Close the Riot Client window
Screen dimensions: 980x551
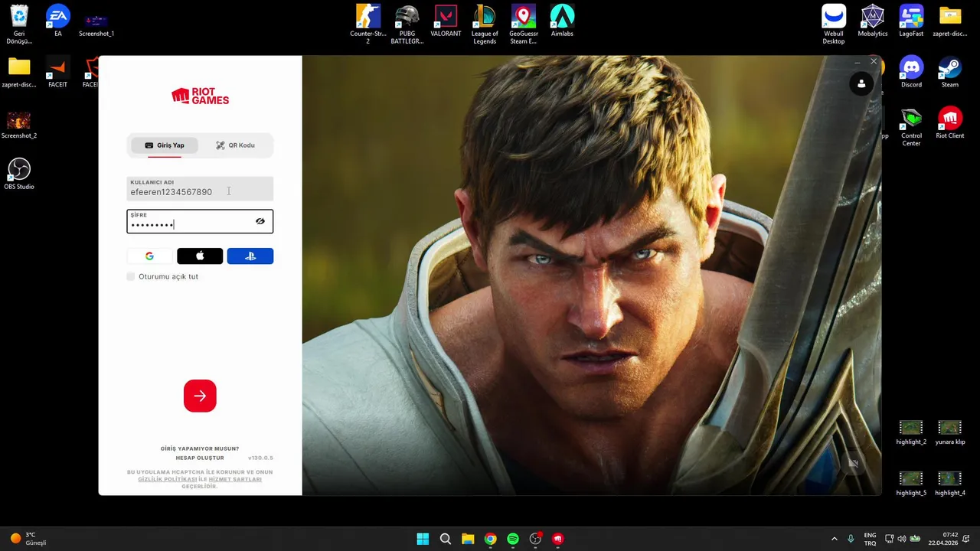(874, 61)
